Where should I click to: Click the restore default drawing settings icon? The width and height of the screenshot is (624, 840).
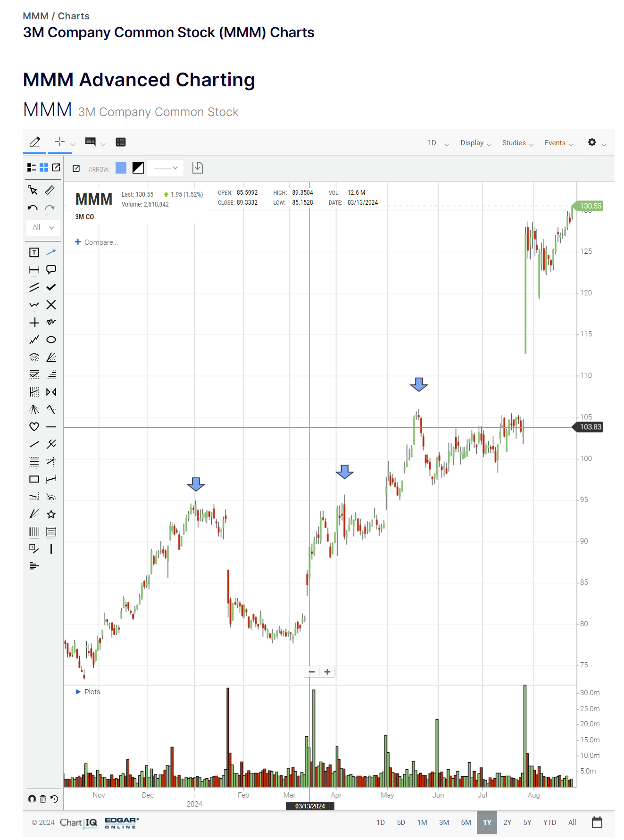pos(54,799)
